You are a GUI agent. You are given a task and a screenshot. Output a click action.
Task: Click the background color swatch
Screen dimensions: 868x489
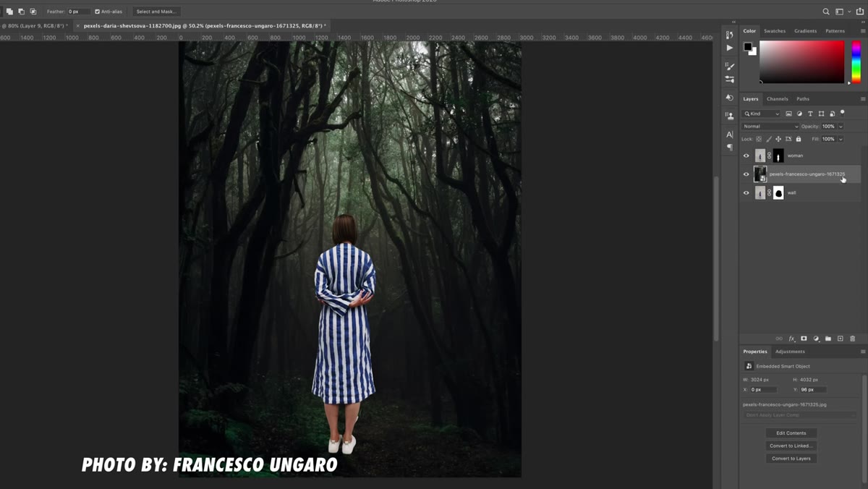tap(753, 52)
